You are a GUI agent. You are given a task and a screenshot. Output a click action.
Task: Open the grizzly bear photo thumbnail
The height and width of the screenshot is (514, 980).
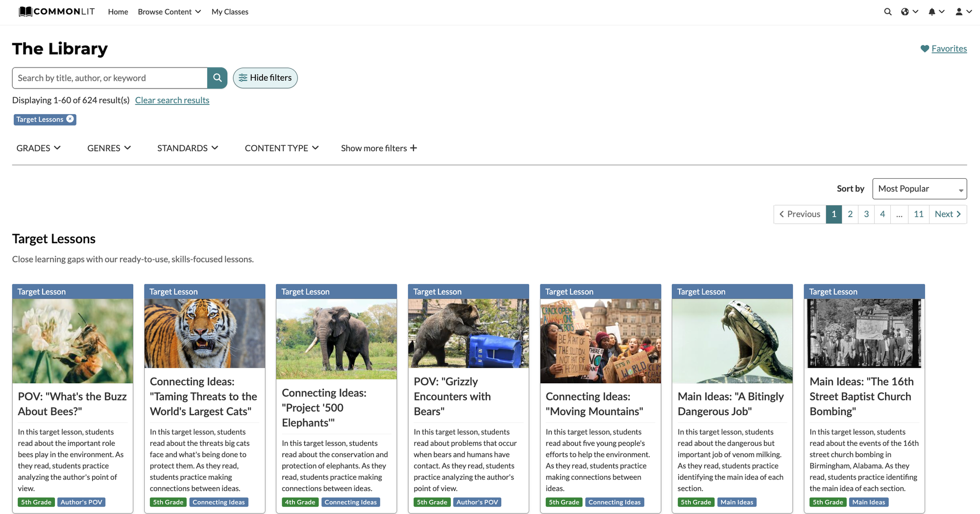(468, 333)
